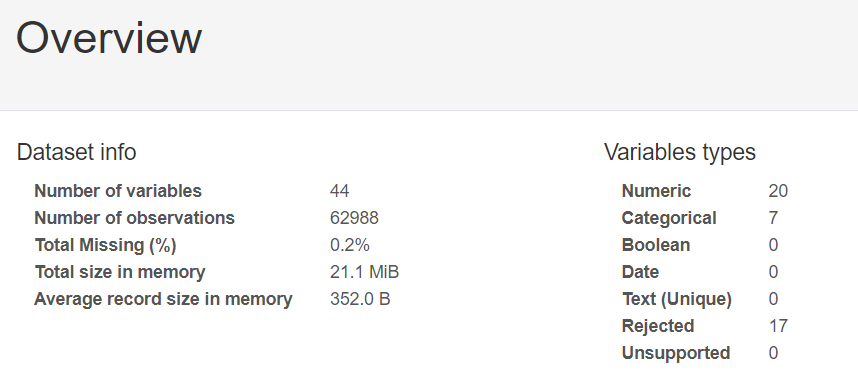Select the 0.2% missing value
Viewport: 858px width, 377px height.
[x=350, y=245]
